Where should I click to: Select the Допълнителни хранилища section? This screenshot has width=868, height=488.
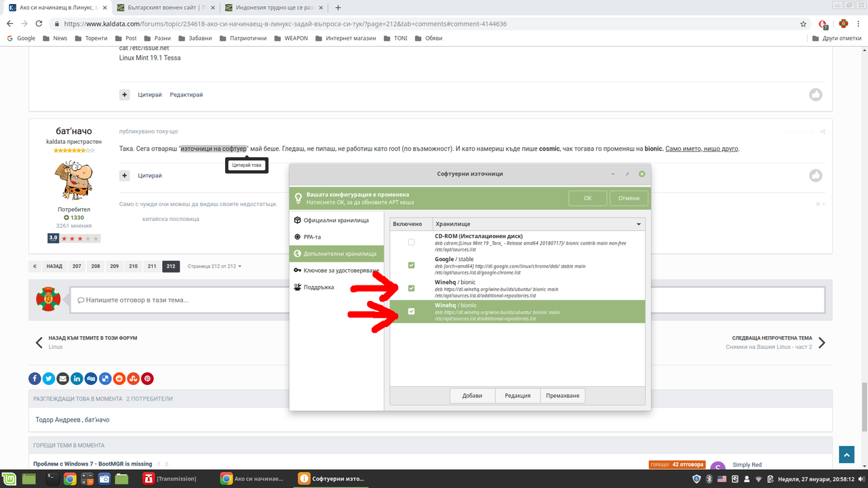[x=336, y=253]
